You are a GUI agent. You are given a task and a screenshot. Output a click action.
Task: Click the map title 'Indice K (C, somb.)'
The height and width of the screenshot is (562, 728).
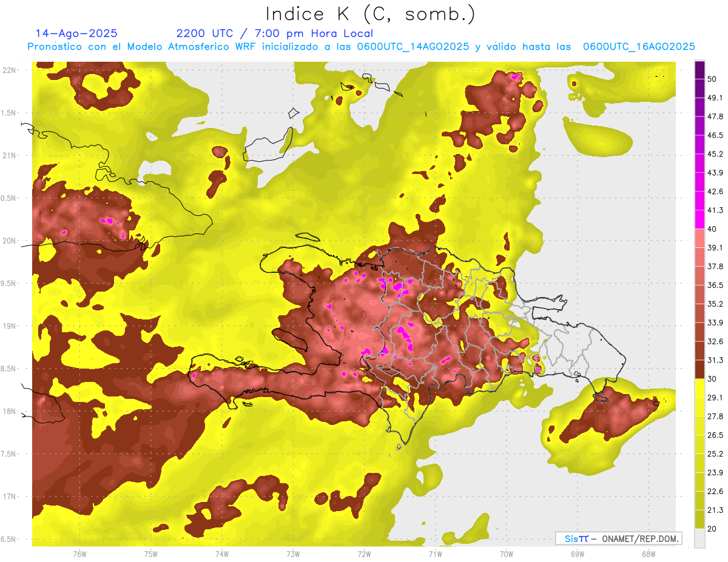coord(370,15)
